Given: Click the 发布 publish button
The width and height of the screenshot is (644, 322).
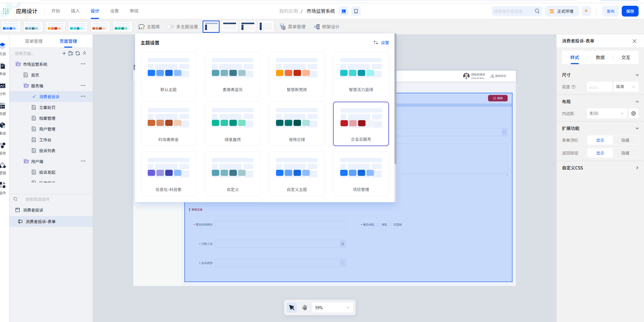Looking at the screenshot, I should tap(611, 11).
